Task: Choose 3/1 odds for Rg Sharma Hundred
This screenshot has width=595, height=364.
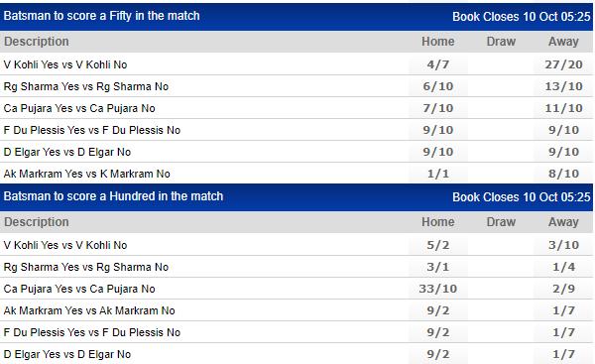Action: (x=438, y=267)
